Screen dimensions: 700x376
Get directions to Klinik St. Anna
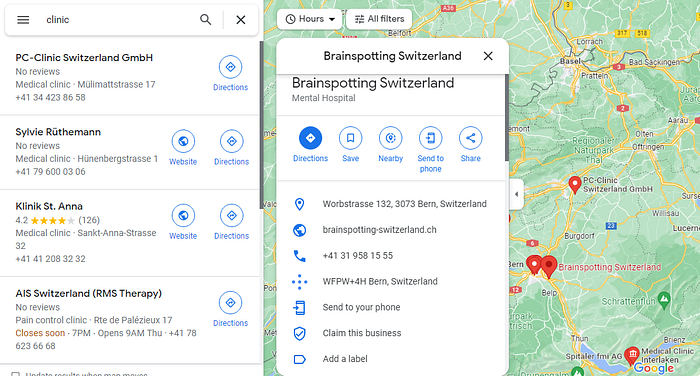coord(231,222)
